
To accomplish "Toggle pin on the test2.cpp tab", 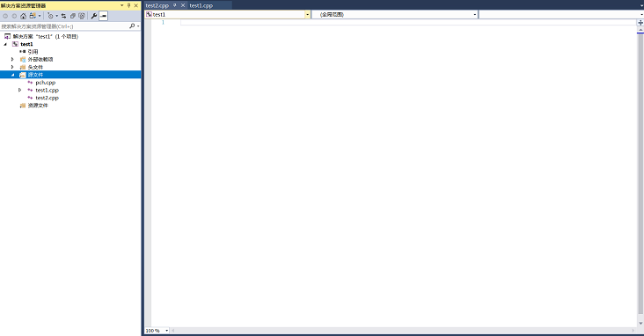I will point(174,5).
